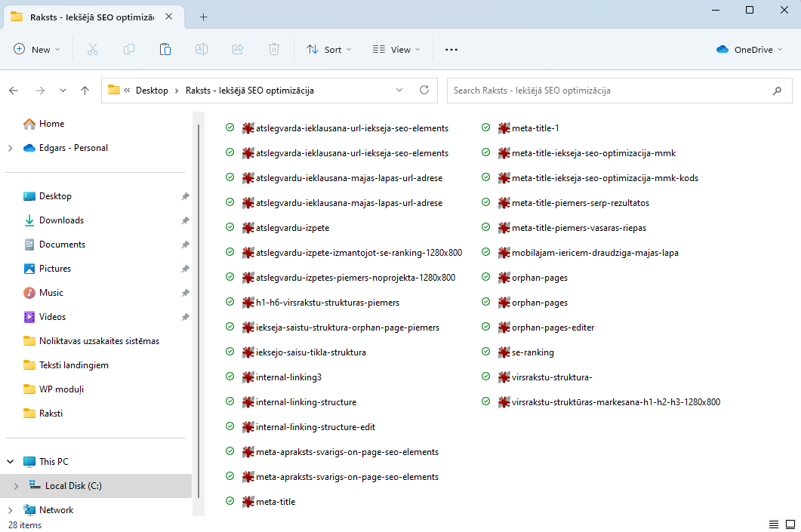Switch to details view layout icon

(x=773, y=524)
